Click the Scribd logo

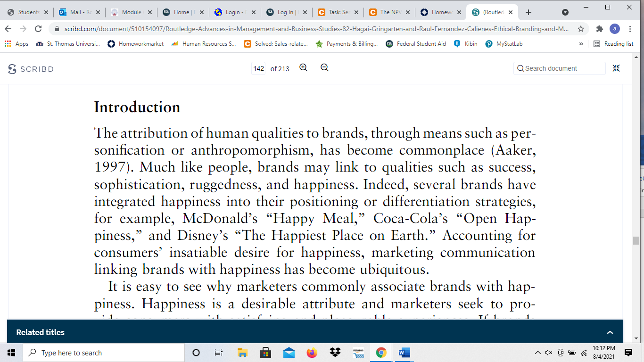click(x=31, y=69)
